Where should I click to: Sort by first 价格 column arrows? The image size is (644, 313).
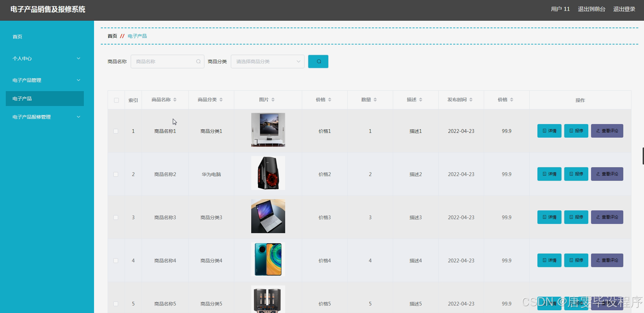(330, 100)
